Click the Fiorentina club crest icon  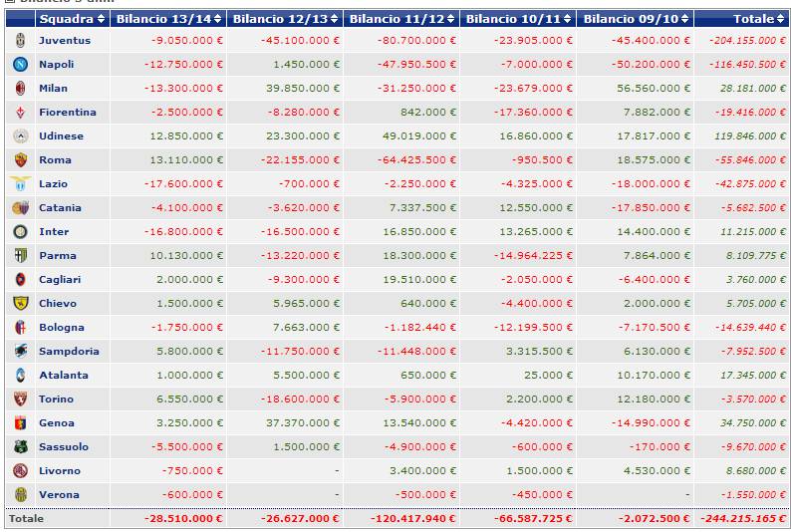pos(20,112)
